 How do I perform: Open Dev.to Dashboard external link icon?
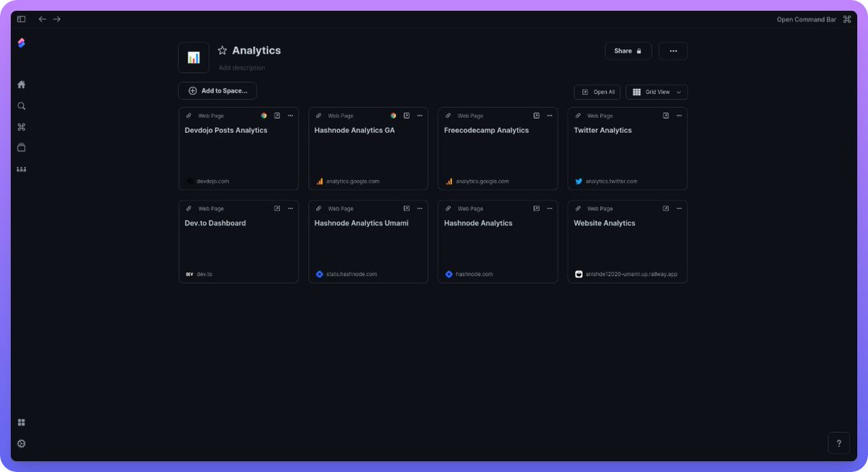click(277, 208)
